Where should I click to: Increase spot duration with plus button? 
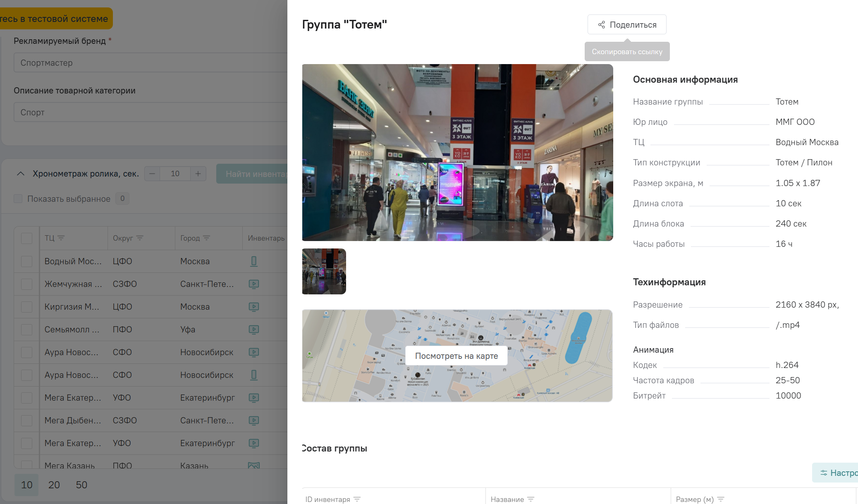click(198, 174)
